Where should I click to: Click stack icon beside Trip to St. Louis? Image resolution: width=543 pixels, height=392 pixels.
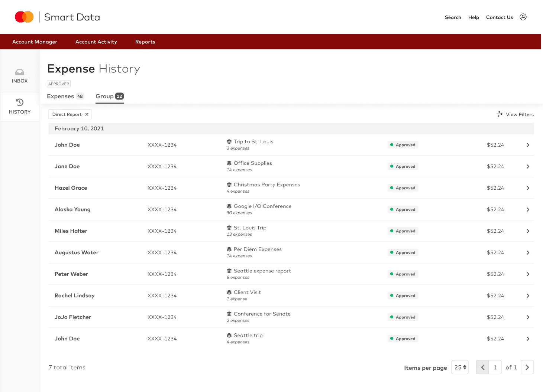(x=229, y=141)
